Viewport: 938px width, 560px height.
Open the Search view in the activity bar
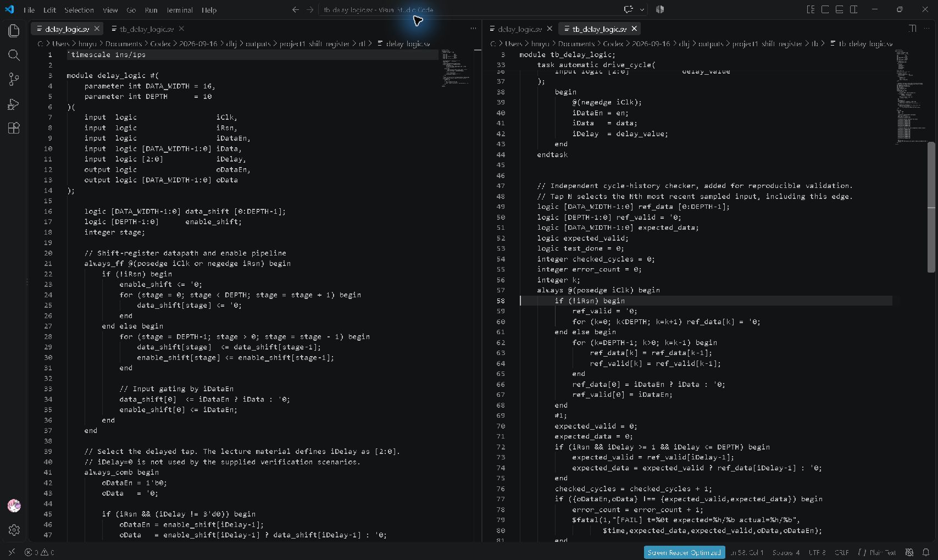click(x=14, y=55)
